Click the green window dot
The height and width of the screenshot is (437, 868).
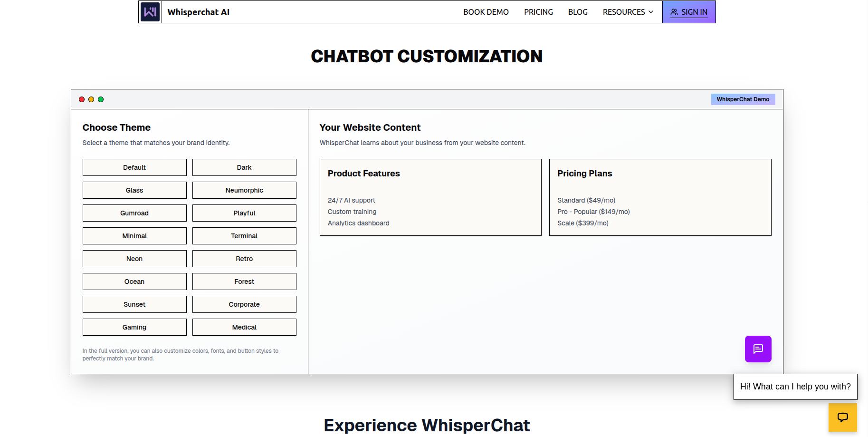click(x=101, y=99)
